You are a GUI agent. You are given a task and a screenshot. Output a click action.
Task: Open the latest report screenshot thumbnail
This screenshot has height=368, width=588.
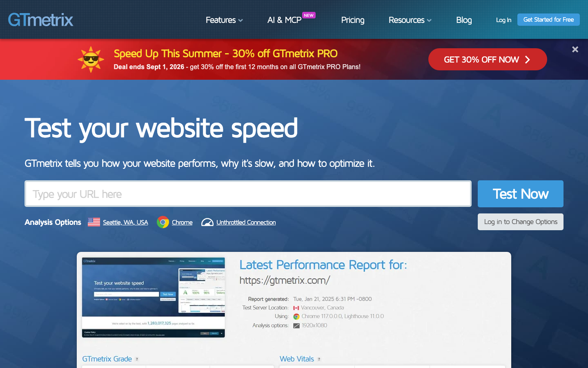click(154, 297)
